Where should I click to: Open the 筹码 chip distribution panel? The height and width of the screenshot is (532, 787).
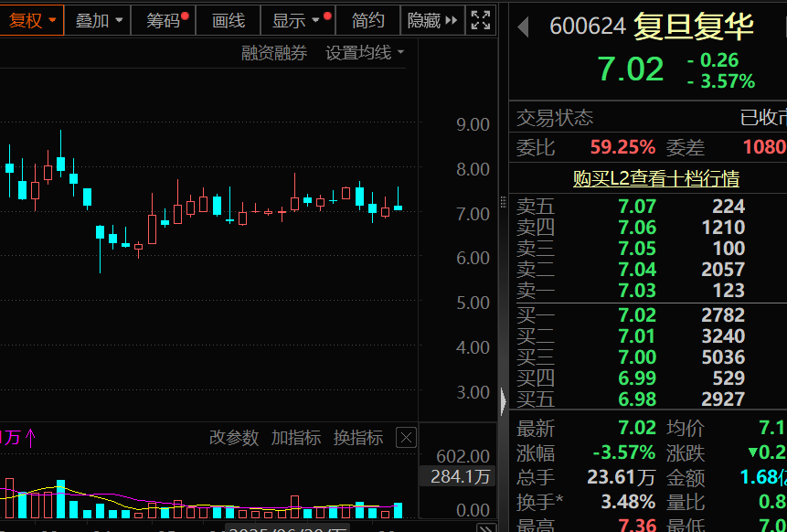pos(163,20)
